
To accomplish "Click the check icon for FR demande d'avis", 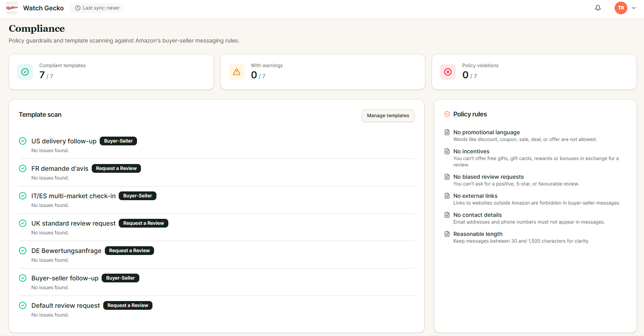I will pyautogui.click(x=23, y=168).
